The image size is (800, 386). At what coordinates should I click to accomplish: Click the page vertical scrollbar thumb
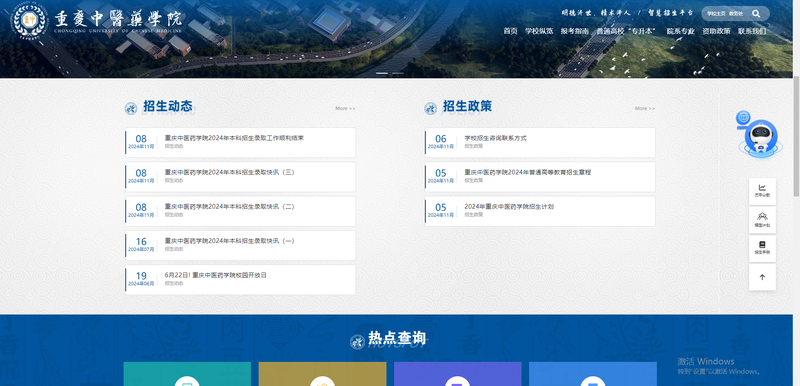(x=796, y=136)
